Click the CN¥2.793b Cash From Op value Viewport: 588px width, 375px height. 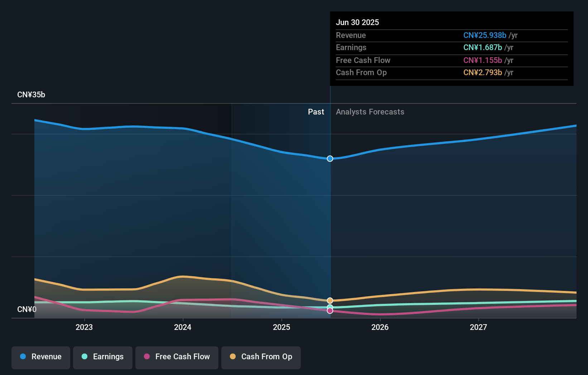tap(482, 73)
